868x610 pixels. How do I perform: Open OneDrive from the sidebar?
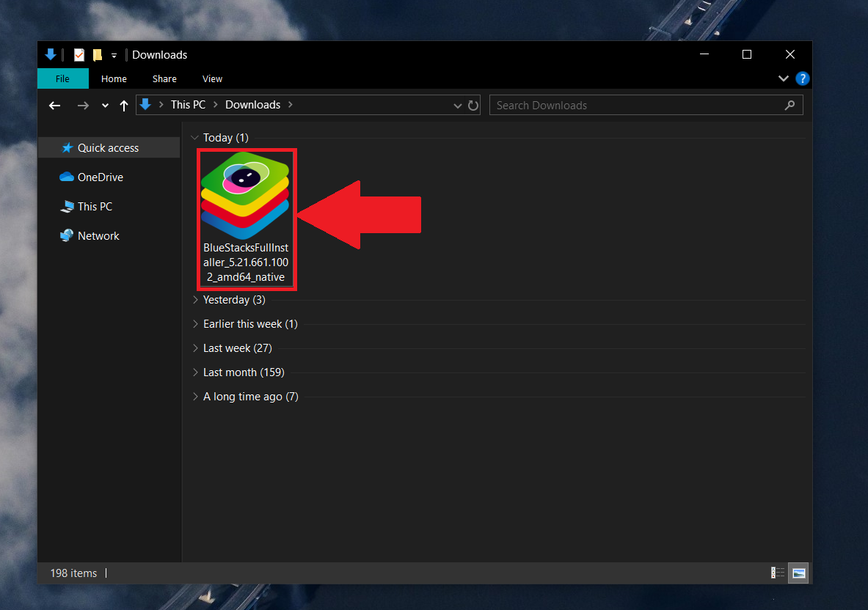[x=97, y=177]
